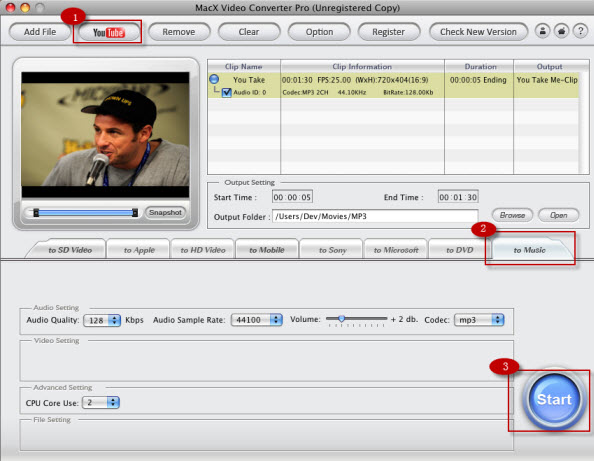Click the video preview thumbnail
The width and height of the screenshot is (594, 461).
pos(105,135)
